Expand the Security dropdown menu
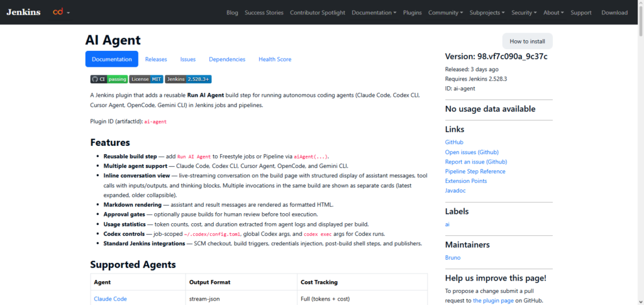644x305 pixels. [x=524, y=13]
